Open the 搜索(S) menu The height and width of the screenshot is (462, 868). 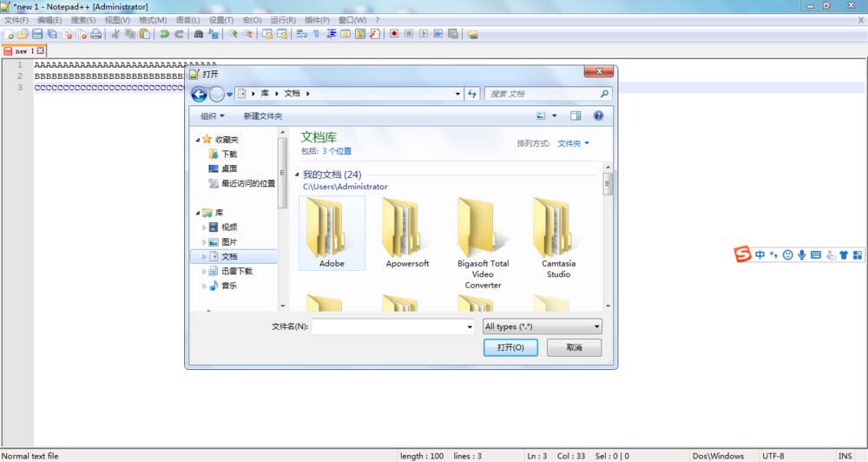point(83,20)
